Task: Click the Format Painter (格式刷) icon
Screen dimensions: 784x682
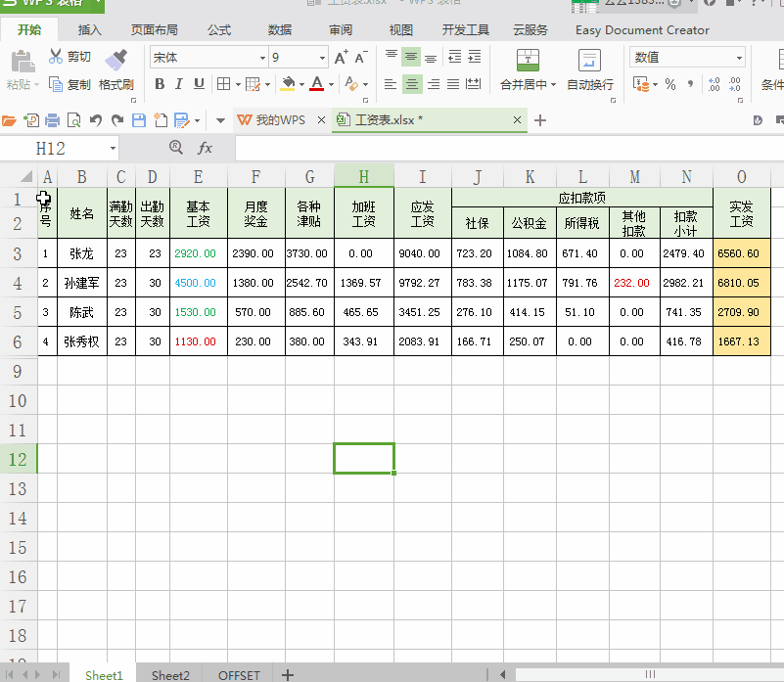Action: [x=115, y=59]
